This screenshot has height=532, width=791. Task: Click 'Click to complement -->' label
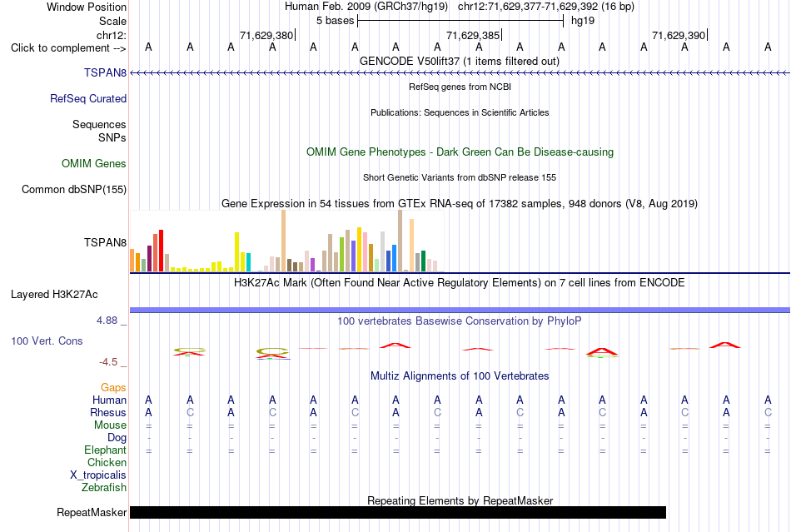pos(68,48)
